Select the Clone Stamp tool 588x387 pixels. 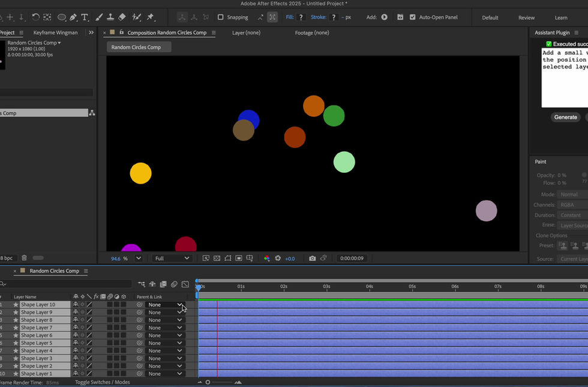click(110, 17)
